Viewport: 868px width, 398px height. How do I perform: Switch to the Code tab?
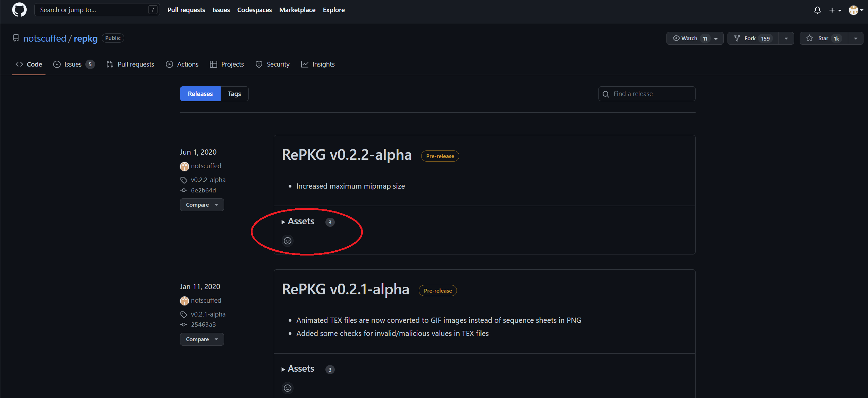pos(29,64)
